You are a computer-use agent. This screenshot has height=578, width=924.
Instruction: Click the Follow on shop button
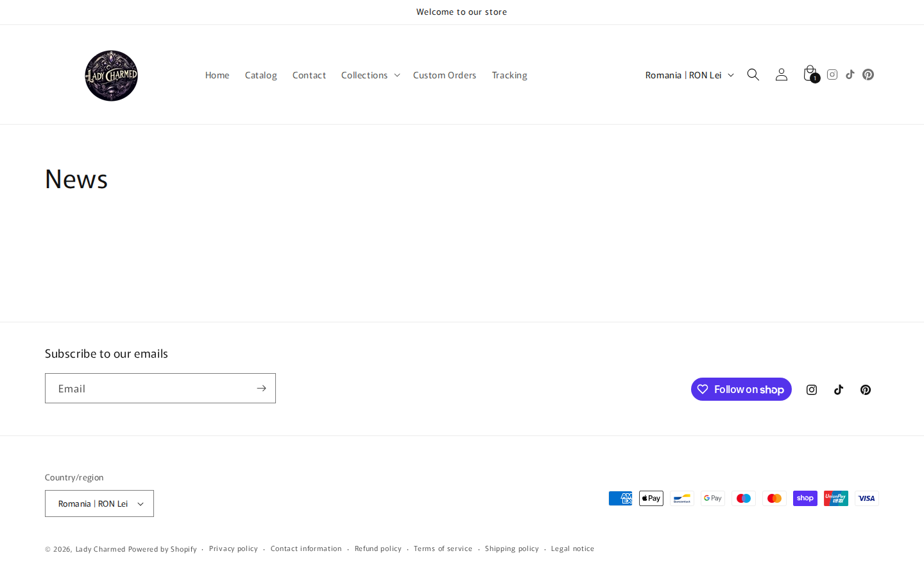(741, 389)
